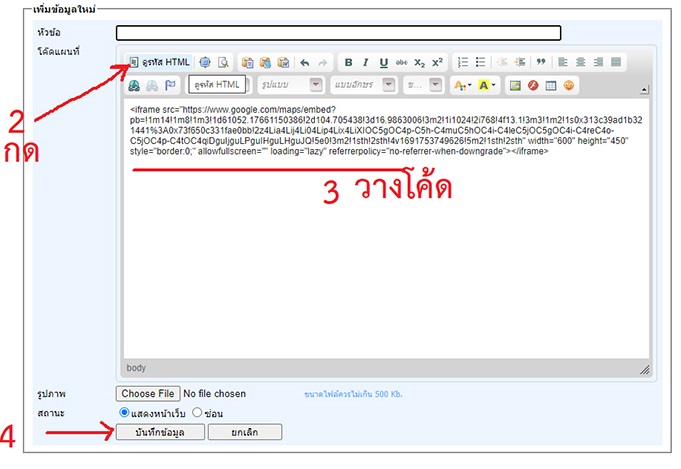
Task: Click the หัวข้อ title input field
Action: point(338,32)
